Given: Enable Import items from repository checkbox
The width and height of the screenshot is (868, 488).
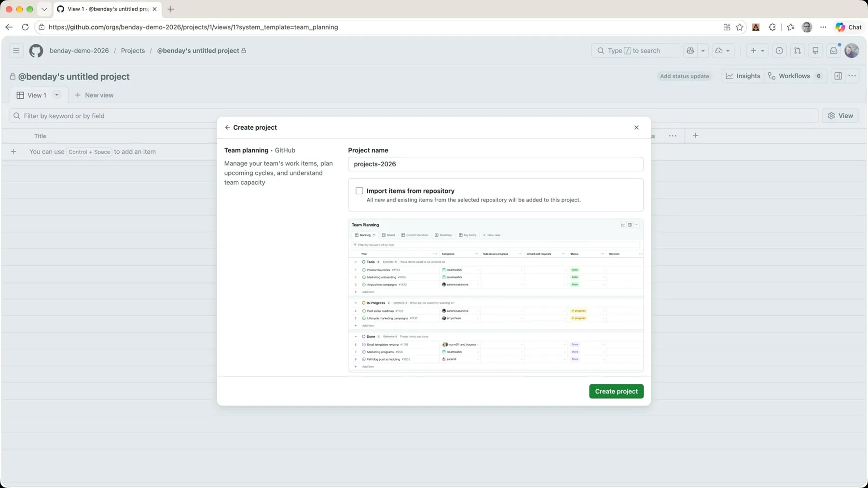Looking at the screenshot, I should click(359, 191).
